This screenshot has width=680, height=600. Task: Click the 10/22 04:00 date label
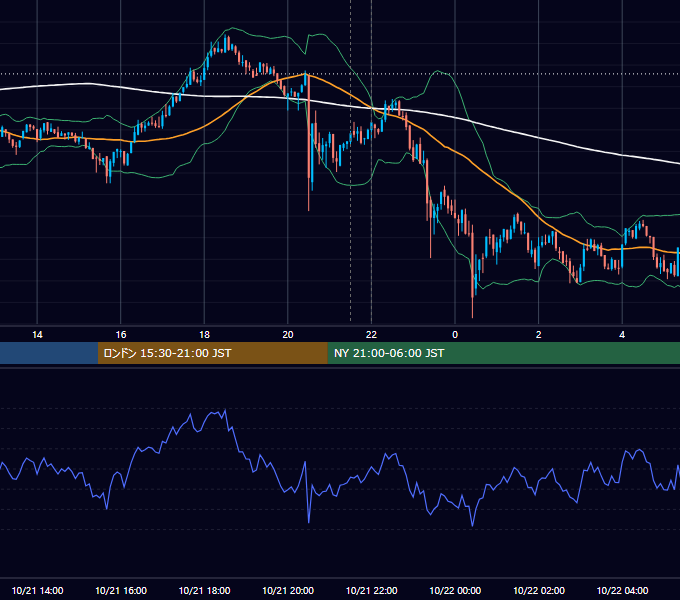[622, 590]
